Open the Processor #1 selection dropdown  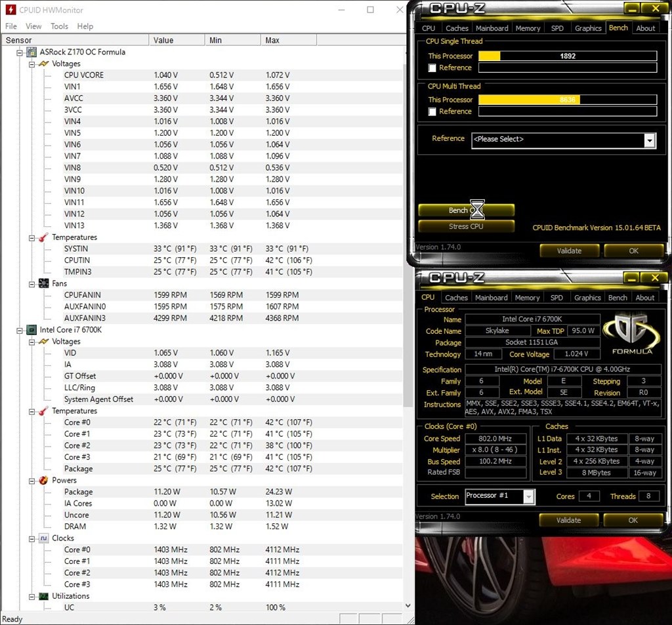(529, 496)
